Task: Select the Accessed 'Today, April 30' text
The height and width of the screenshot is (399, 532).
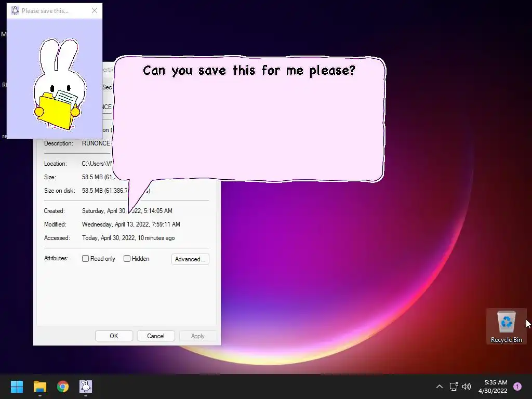Action: [x=128, y=238]
